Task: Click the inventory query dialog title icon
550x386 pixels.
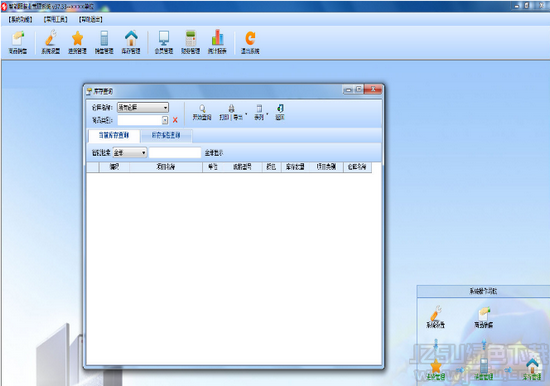Action: click(x=89, y=92)
